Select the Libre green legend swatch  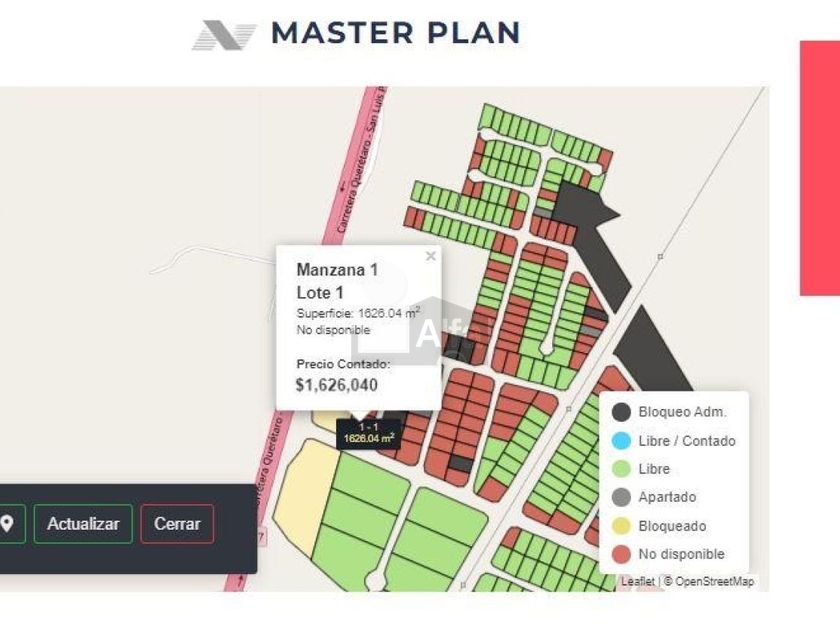coord(621,468)
